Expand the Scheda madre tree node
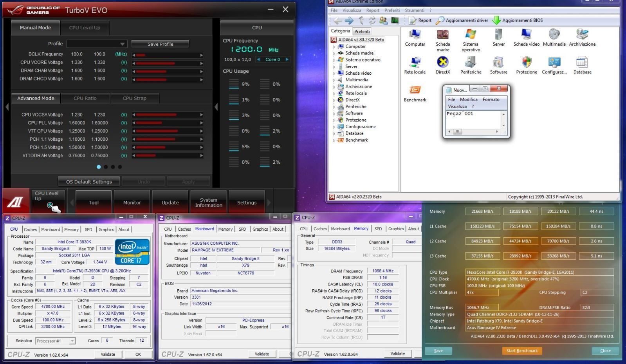 pyautogui.click(x=334, y=53)
